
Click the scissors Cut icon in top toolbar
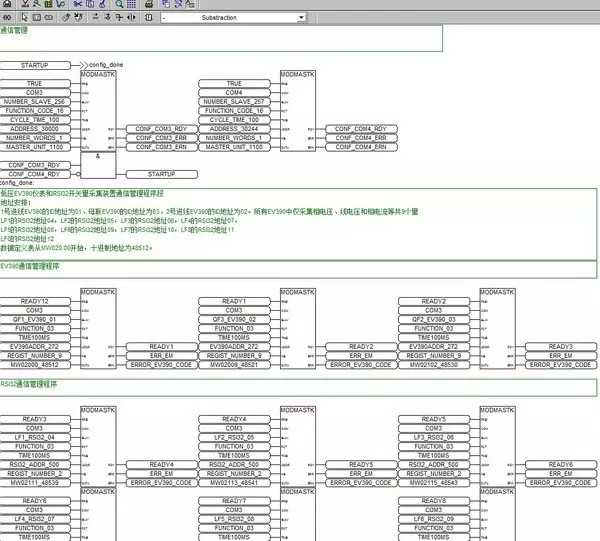[78, 4]
